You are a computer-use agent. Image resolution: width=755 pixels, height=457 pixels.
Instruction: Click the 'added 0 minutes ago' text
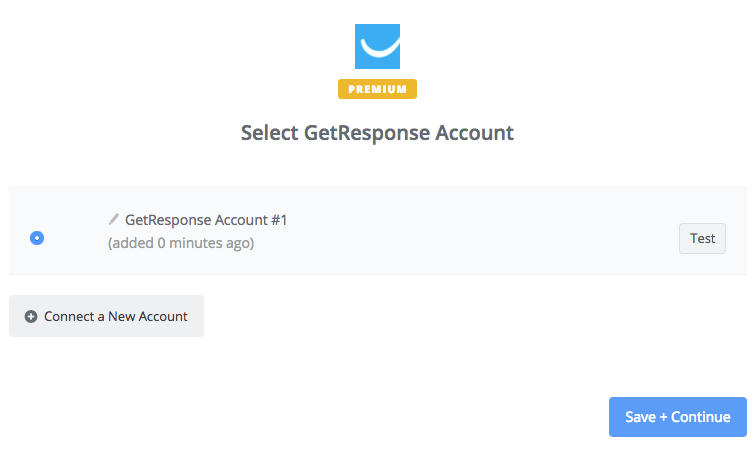pyautogui.click(x=181, y=243)
